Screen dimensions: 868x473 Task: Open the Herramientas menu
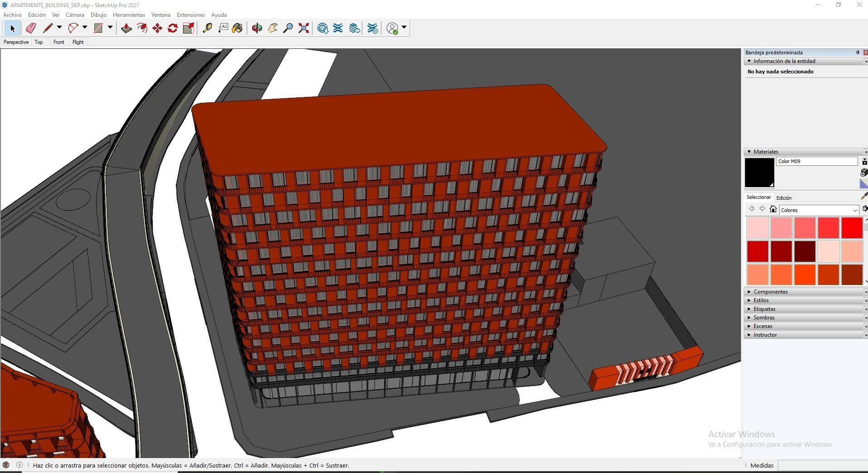(x=129, y=15)
